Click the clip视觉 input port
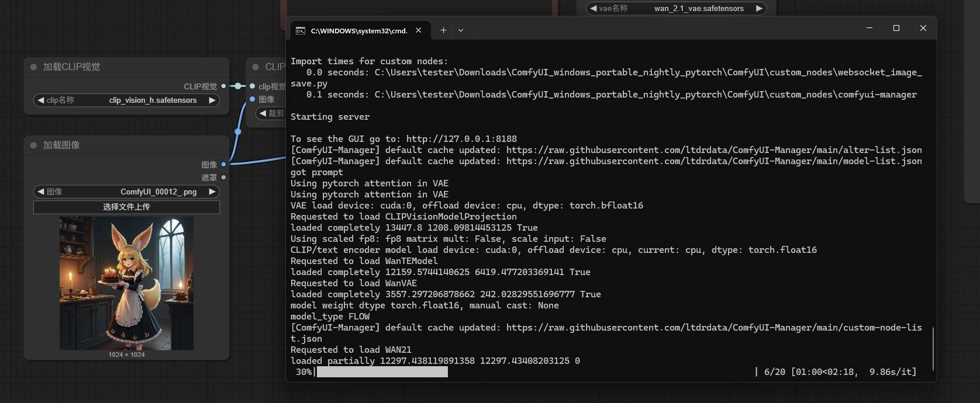Image resolution: width=980 pixels, height=403 pixels. tap(253, 86)
